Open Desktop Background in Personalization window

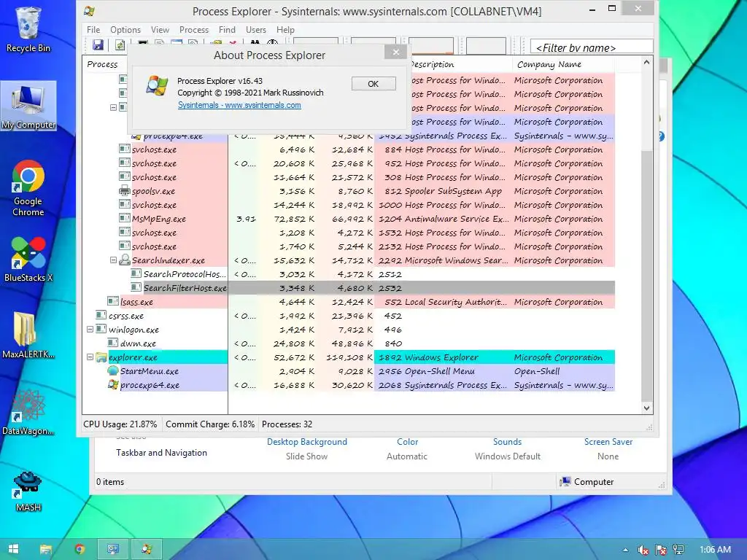tap(307, 442)
